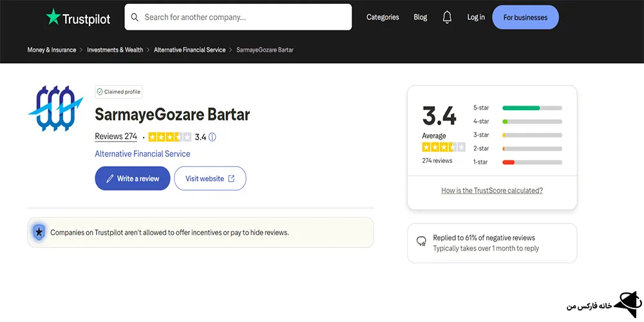The width and height of the screenshot is (644, 322).
Task: Open How is the TrustScore calculated link
Action: tap(492, 191)
